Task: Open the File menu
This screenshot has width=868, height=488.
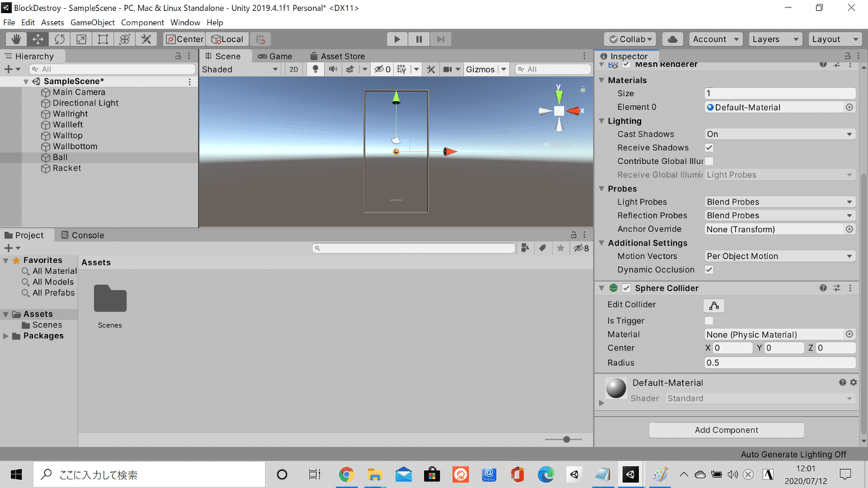Action: tap(9, 22)
